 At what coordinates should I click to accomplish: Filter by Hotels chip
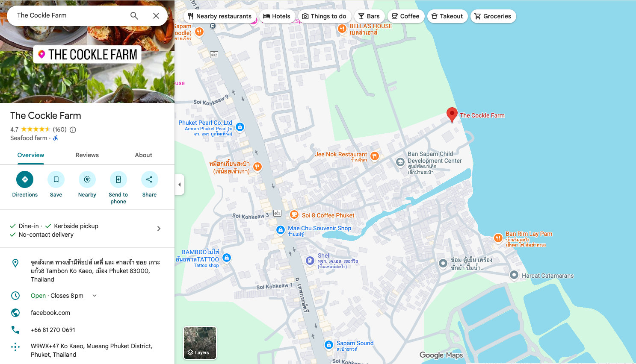(x=277, y=16)
